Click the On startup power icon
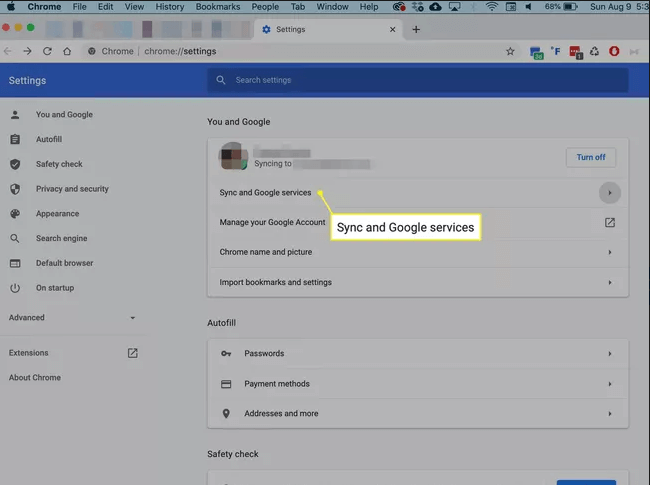650x485 pixels. (15, 288)
